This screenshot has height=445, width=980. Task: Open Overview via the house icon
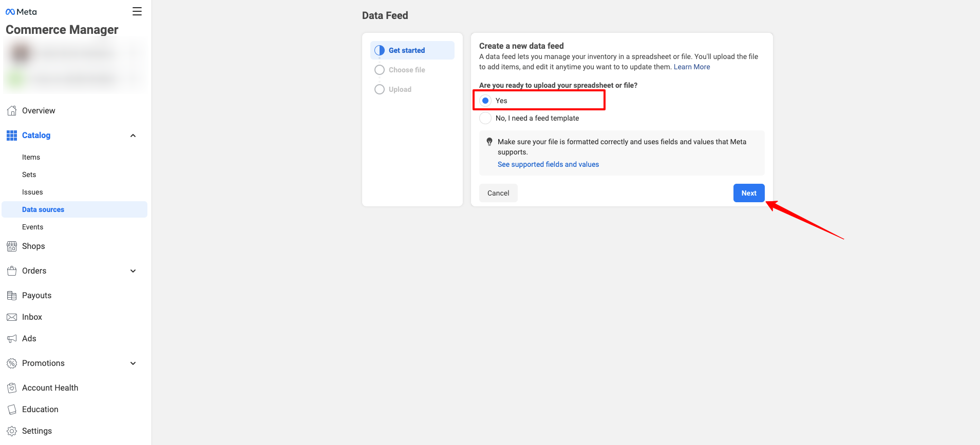pyautogui.click(x=12, y=110)
